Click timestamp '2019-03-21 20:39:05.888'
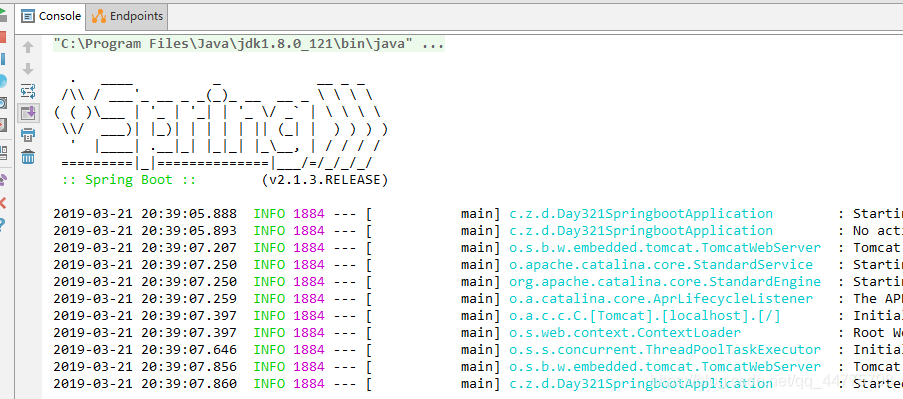Viewport: 903px width, 399px height. tap(145, 214)
